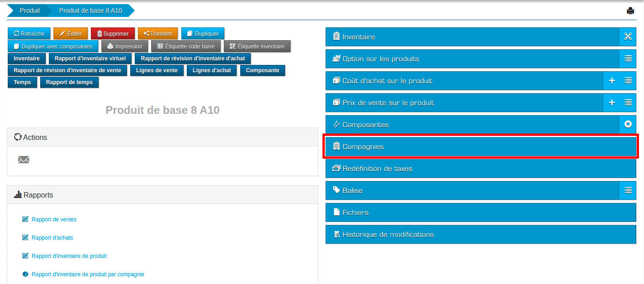Screen dimensions: 644x284
Task: Click the Supprimer button
Action: pyautogui.click(x=112, y=33)
